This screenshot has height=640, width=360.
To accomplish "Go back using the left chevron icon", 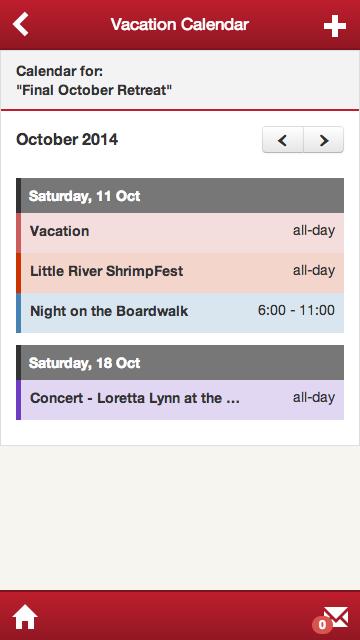I will coord(20,24).
